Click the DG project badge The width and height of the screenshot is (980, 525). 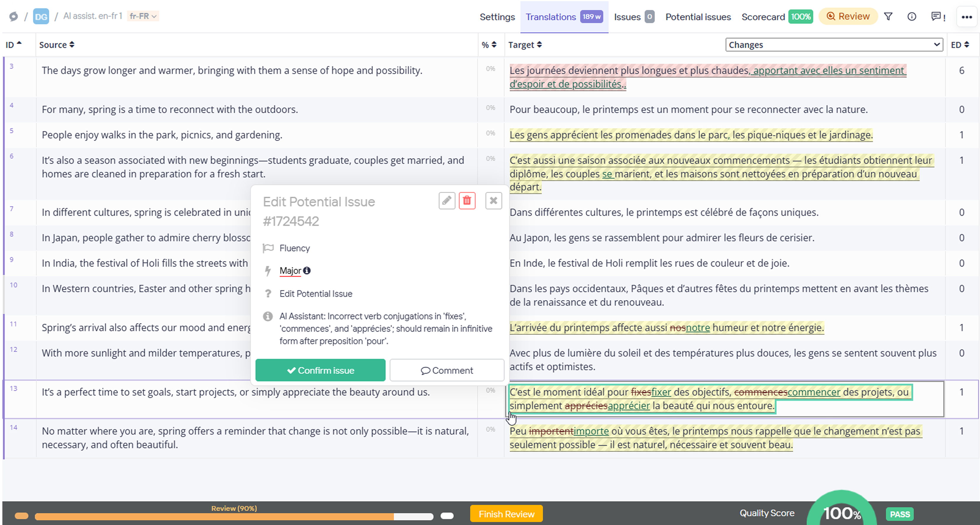pos(41,16)
